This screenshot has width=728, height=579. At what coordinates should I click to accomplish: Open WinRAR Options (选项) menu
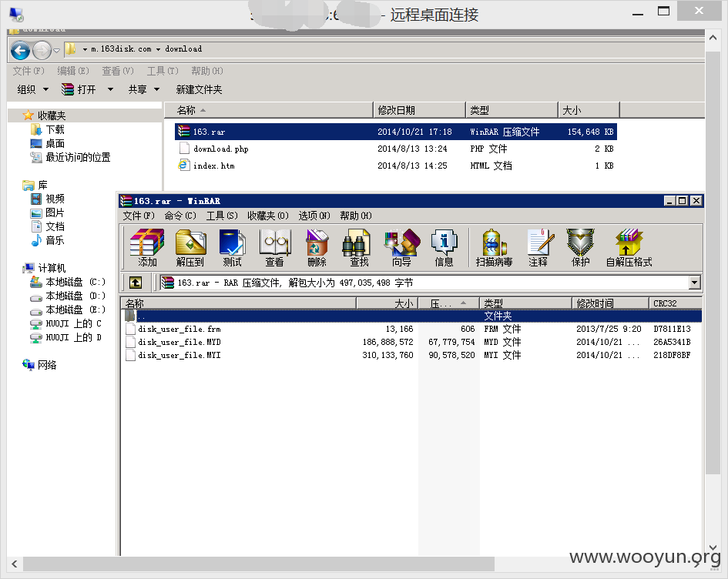pyautogui.click(x=314, y=216)
